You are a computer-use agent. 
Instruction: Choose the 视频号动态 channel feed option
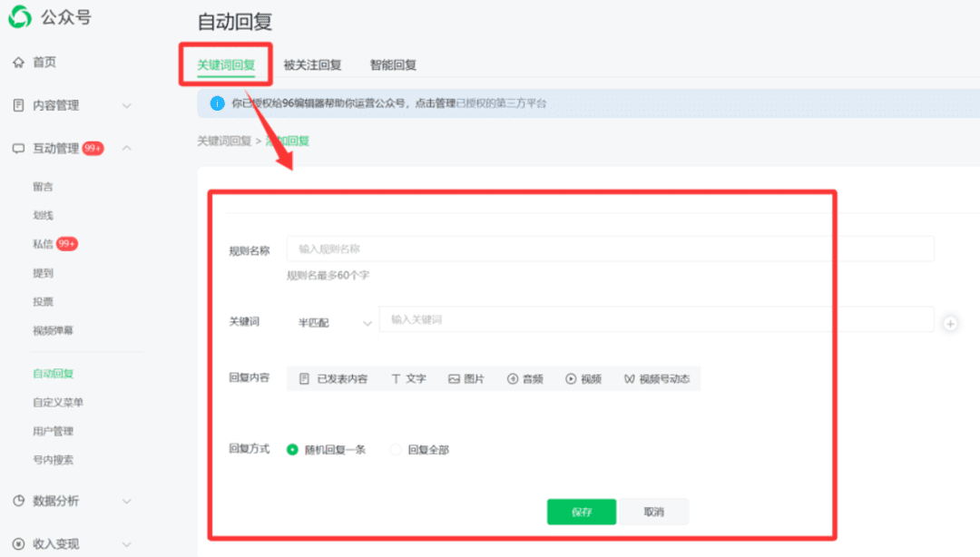(x=656, y=379)
